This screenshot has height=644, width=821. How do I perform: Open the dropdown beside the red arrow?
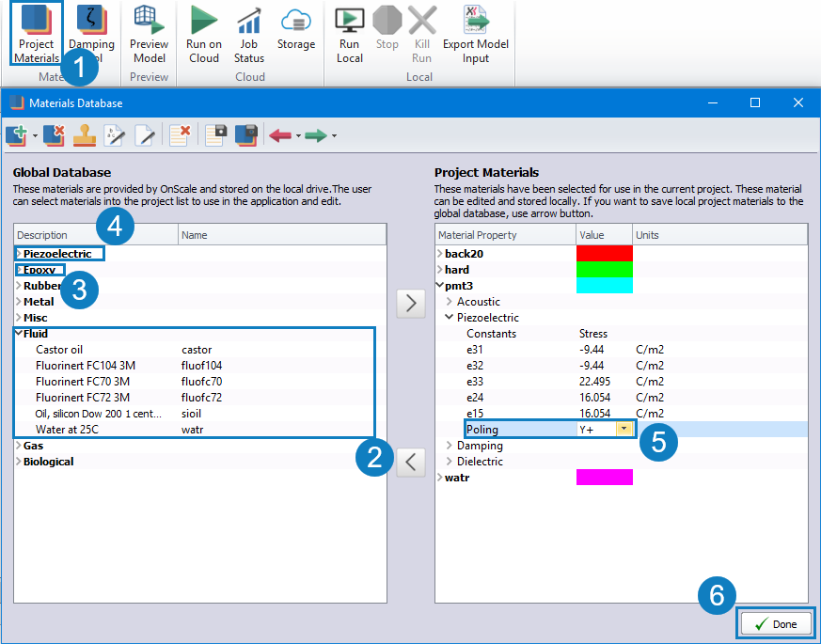tap(298, 136)
